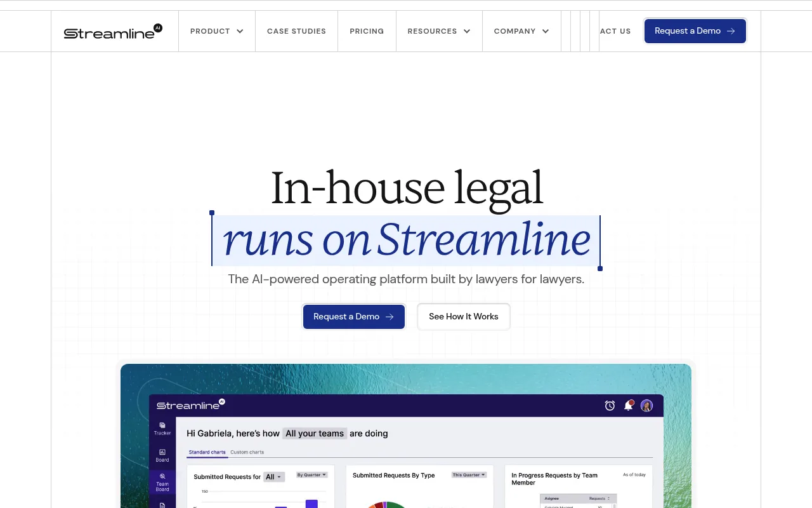
Task: Open the "All" dropdown beside Submitted Requests for
Action: tap(274, 477)
